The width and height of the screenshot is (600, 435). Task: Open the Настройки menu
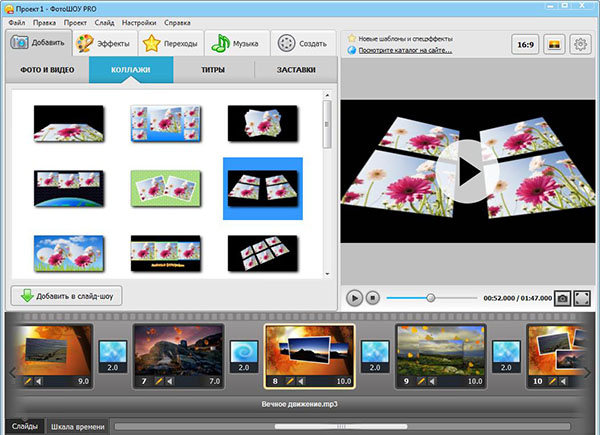[x=139, y=23]
